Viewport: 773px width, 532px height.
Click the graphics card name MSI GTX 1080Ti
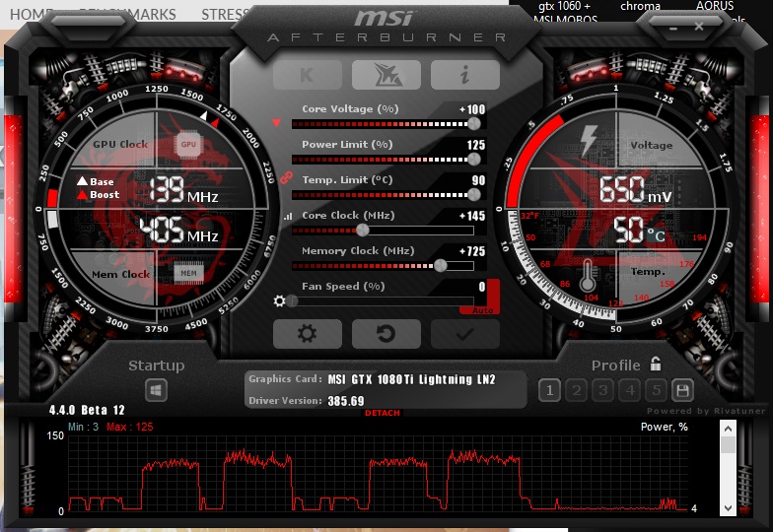pyautogui.click(x=412, y=380)
